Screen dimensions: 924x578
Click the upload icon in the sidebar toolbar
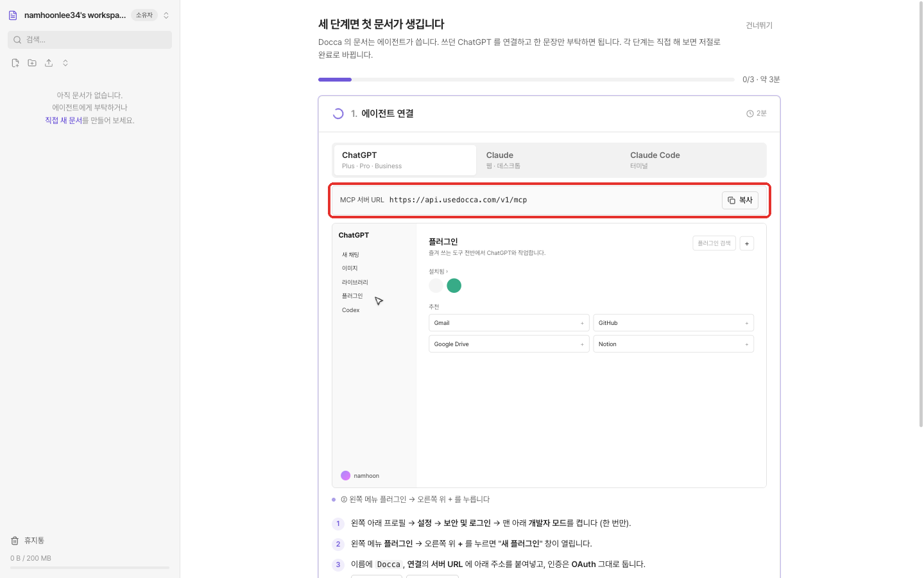coord(49,63)
